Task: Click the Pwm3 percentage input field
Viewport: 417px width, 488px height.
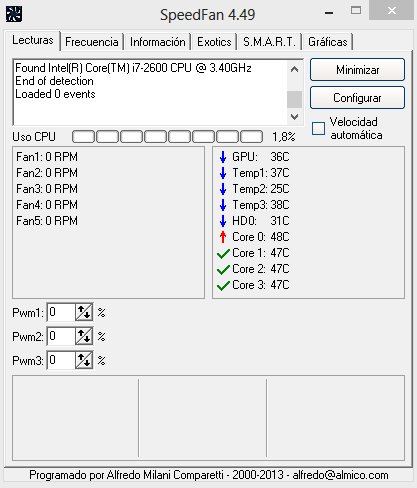Action: (61, 360)
